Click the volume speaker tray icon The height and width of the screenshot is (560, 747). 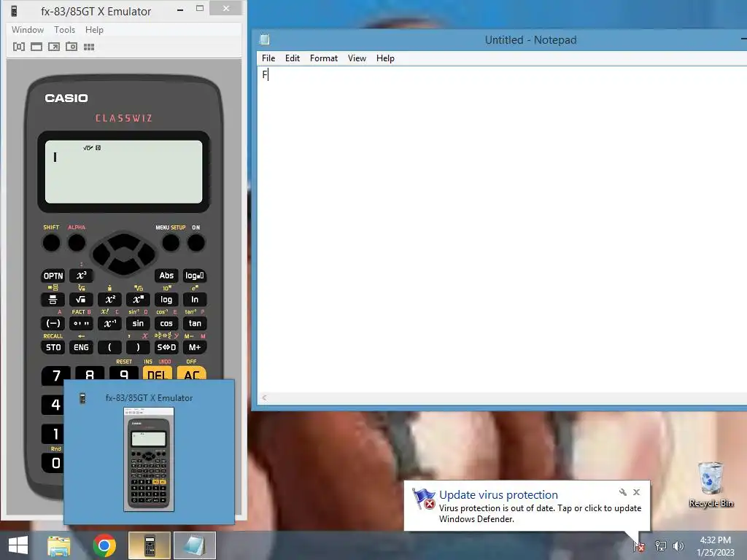pyautogui.click(x=678, y=545)
